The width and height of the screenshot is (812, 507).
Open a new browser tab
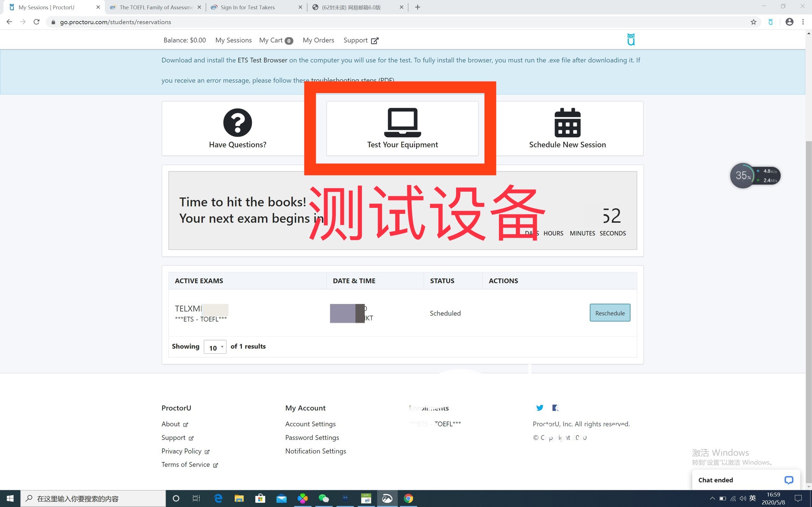pyautogui.click(x=417, y=7)
